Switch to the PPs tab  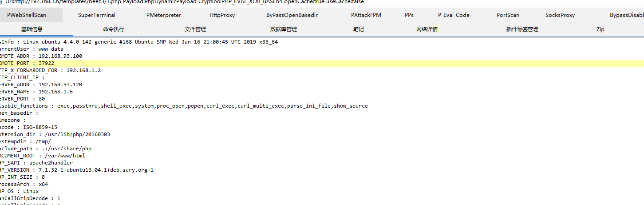coord(409,15)
